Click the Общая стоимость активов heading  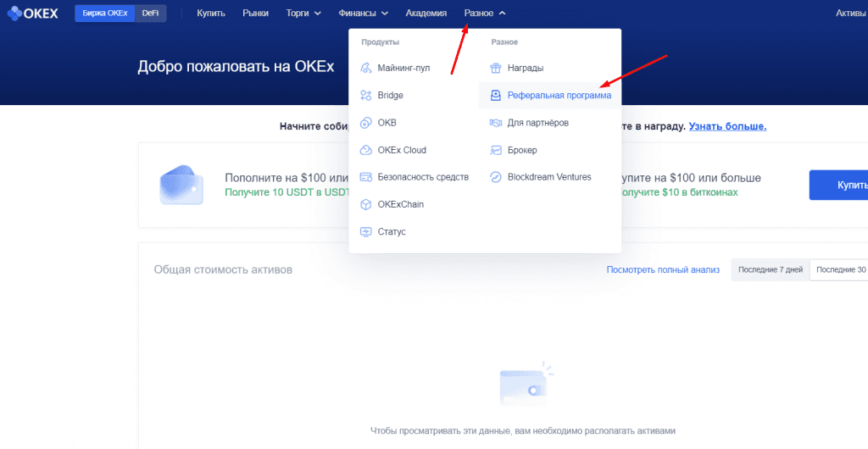click(223, 270)
